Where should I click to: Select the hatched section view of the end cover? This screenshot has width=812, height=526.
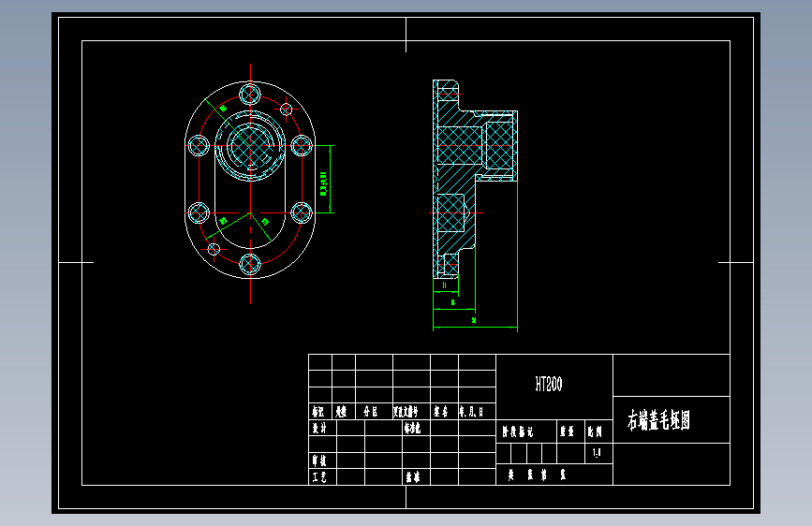475,179
